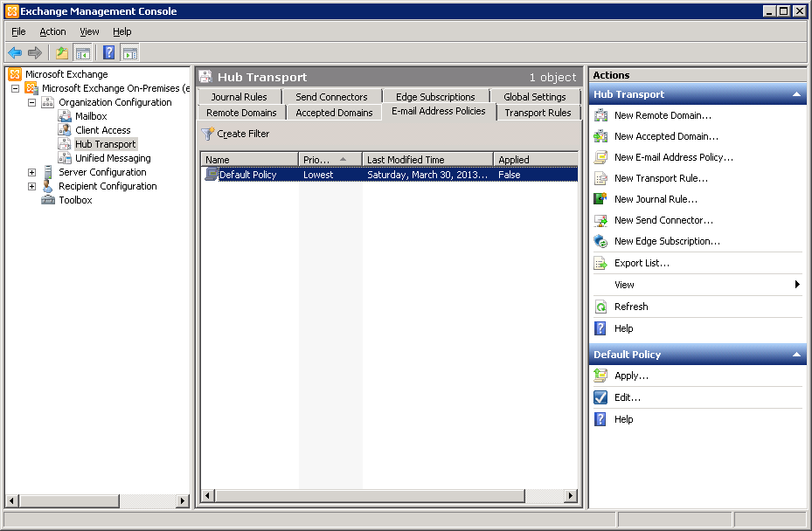Sort by the Applied column header

point(536,160)
